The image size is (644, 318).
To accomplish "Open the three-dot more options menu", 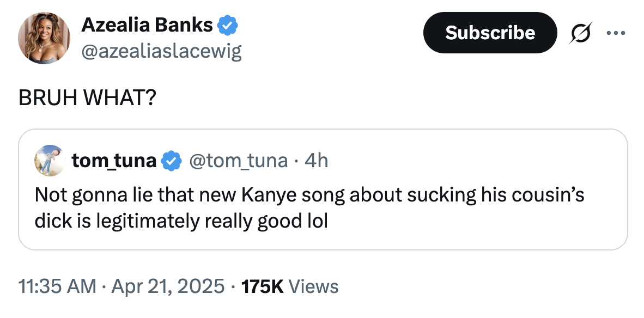I will pos(616,33).
